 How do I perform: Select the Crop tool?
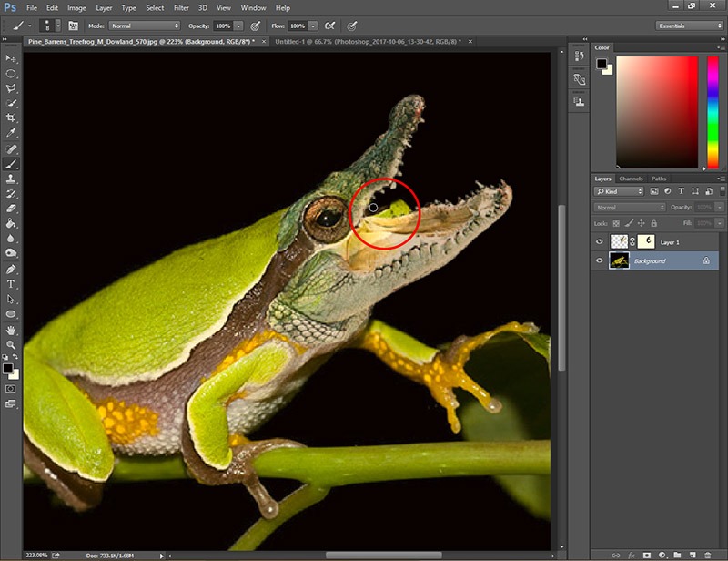coord(11,118)
